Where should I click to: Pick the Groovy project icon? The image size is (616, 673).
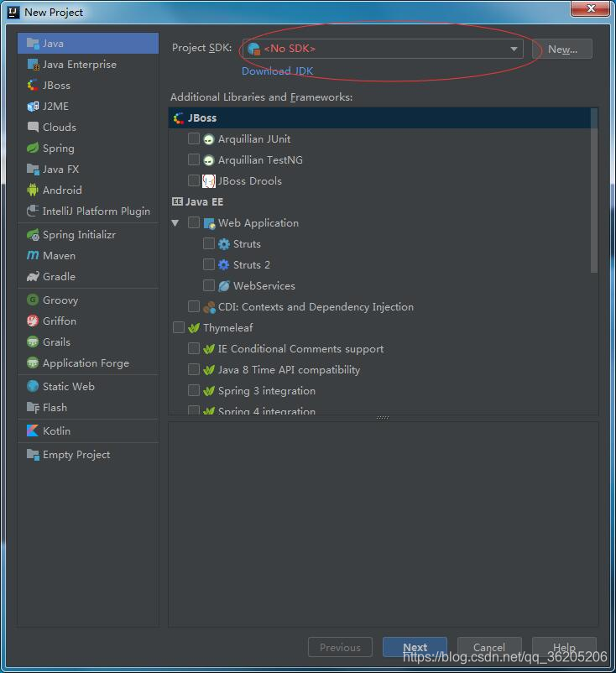(33, 300)
